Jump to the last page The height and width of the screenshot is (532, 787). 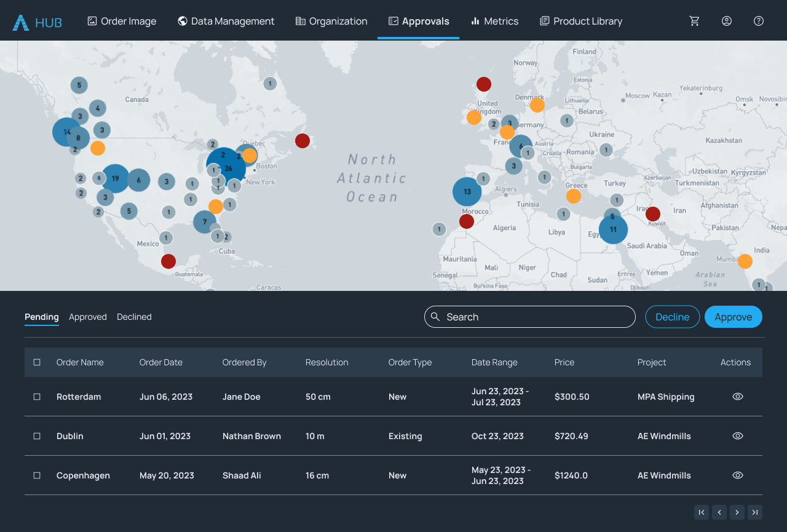(755, 512)
